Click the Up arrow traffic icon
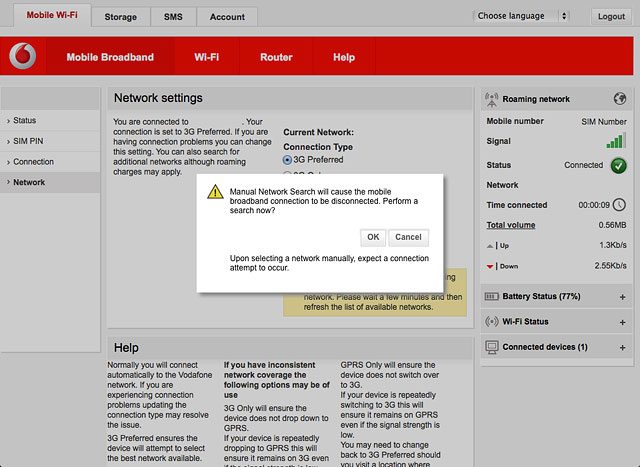Viewport: 640px width, 467px height. click(490, 246)
